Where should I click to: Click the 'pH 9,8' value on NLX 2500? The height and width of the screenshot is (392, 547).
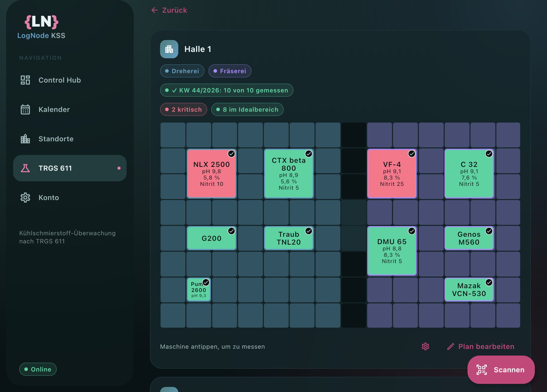pyautogui.click(x=212, y=171)
